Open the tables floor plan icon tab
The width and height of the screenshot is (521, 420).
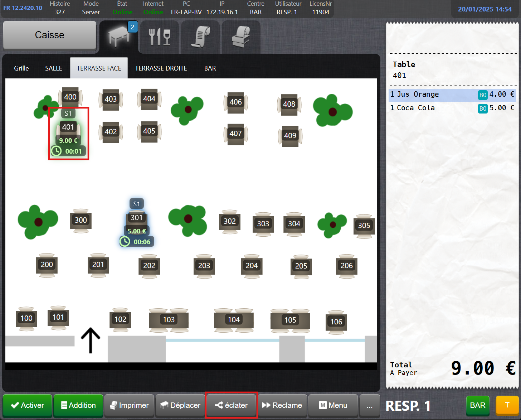coord(118,36)
